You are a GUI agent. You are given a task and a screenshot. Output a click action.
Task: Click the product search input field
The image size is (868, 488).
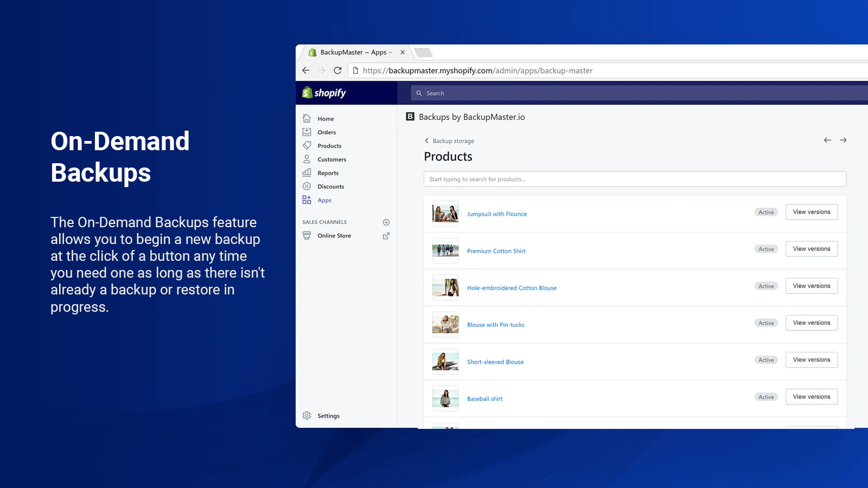635,179
